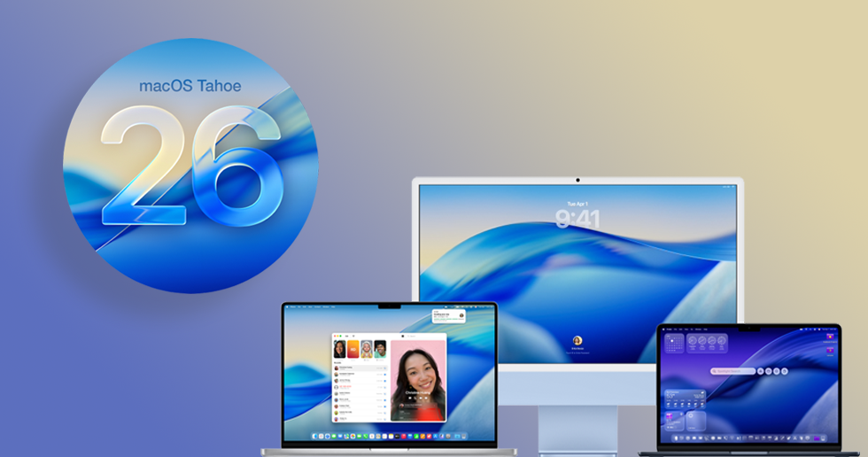This screenshot has height=457, width=868.
Task: Open Photos from the left MacBook dock
Action: point(353,436)
